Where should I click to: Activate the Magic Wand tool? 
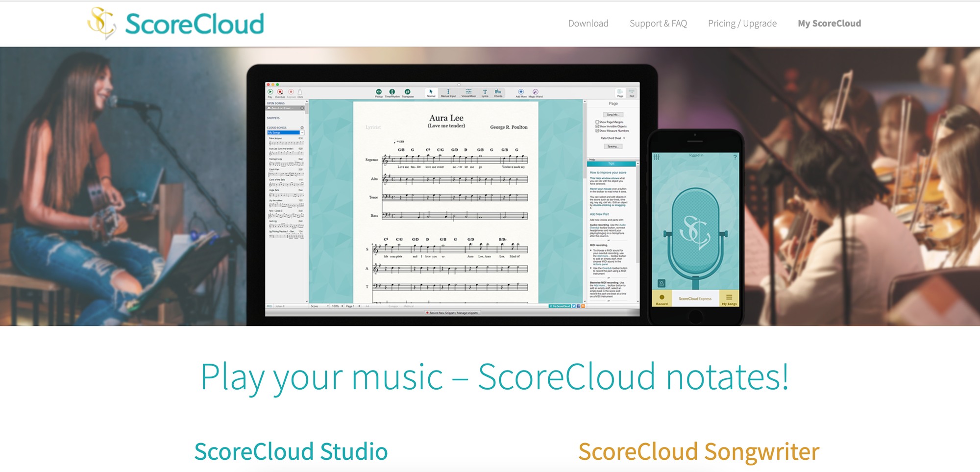[x=535, y=92]
